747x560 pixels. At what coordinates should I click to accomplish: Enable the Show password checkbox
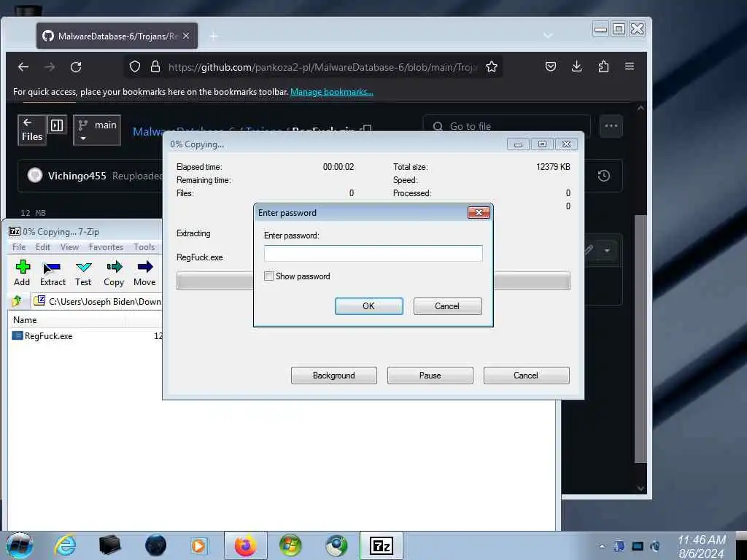tap(268, 276)
